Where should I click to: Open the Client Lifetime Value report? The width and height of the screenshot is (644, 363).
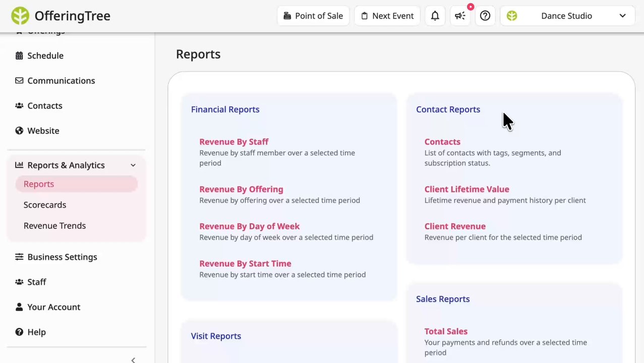click(x=466, y=189)
